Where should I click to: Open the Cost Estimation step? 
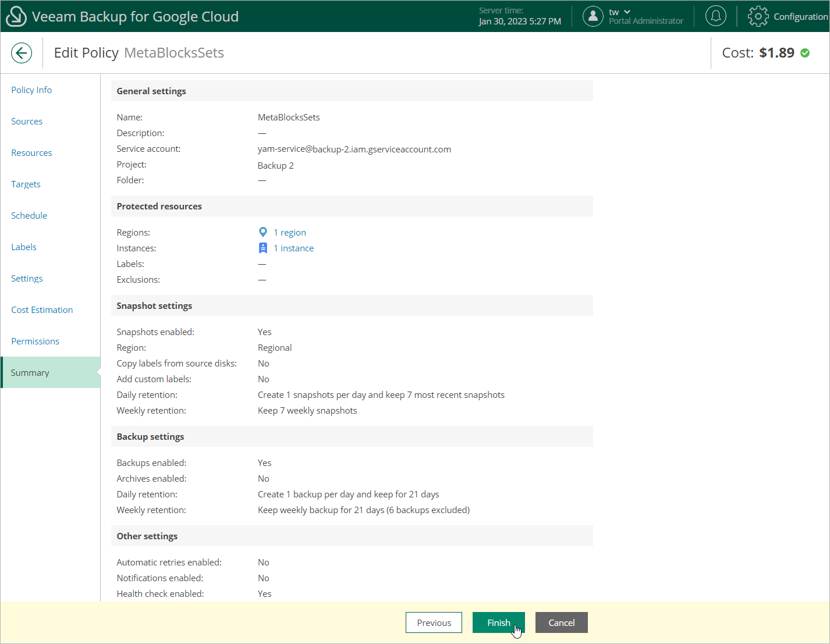tap(42, 309)
